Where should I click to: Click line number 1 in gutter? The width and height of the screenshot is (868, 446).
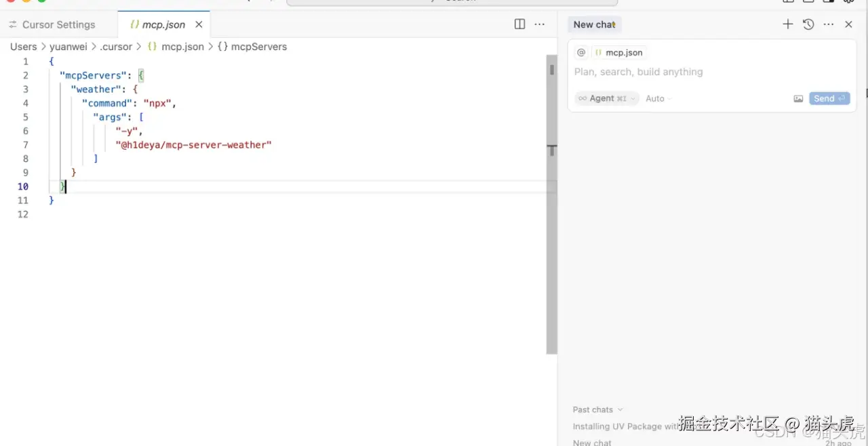[26, 61]
